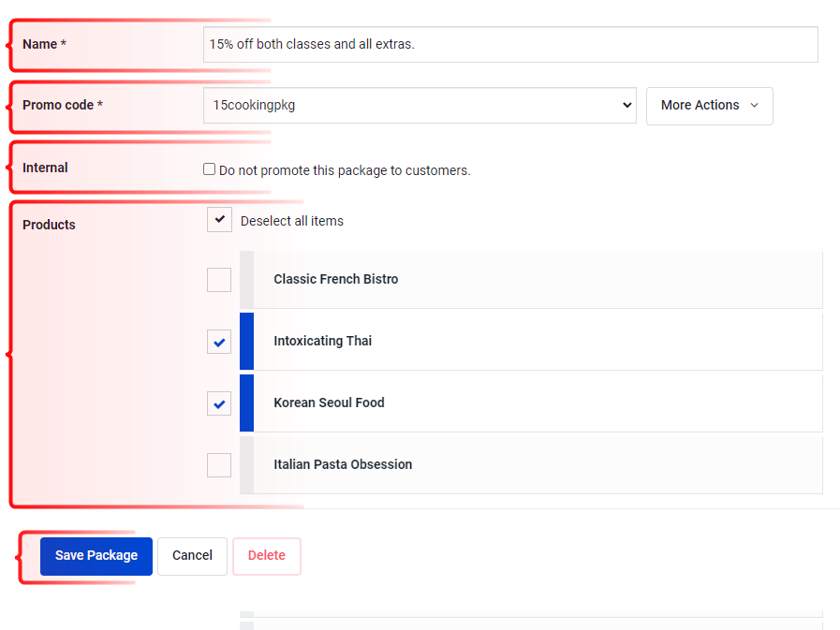
Task: Click the More Actions chevron arrow
Action: [x=754, y=106]
